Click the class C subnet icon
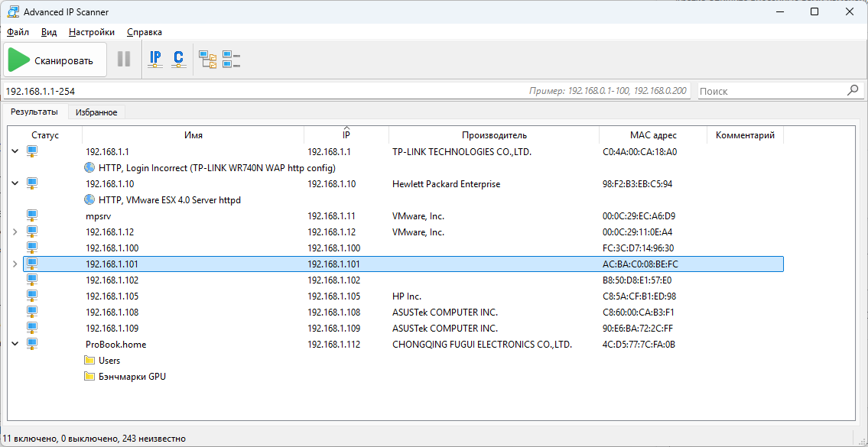The image size is (868, 447). (178, 59)
